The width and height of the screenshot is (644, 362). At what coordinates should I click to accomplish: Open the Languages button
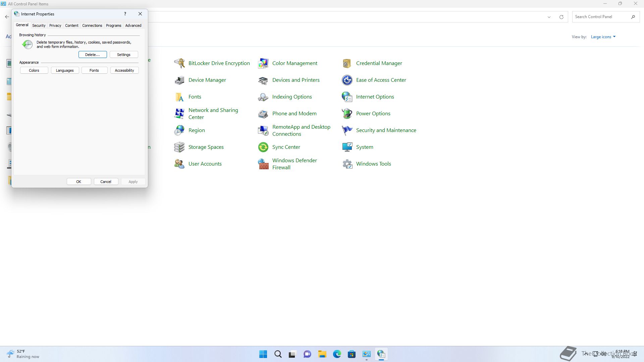(x=65, y=70)
